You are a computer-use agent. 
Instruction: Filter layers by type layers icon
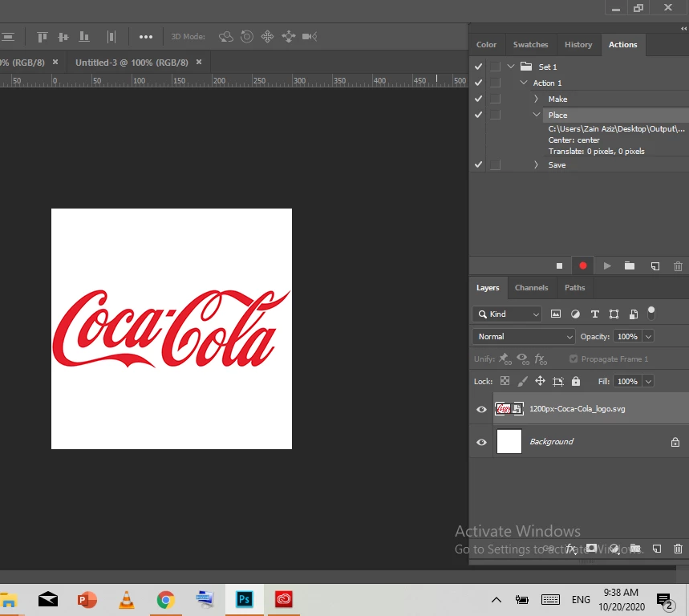[594, 314]
